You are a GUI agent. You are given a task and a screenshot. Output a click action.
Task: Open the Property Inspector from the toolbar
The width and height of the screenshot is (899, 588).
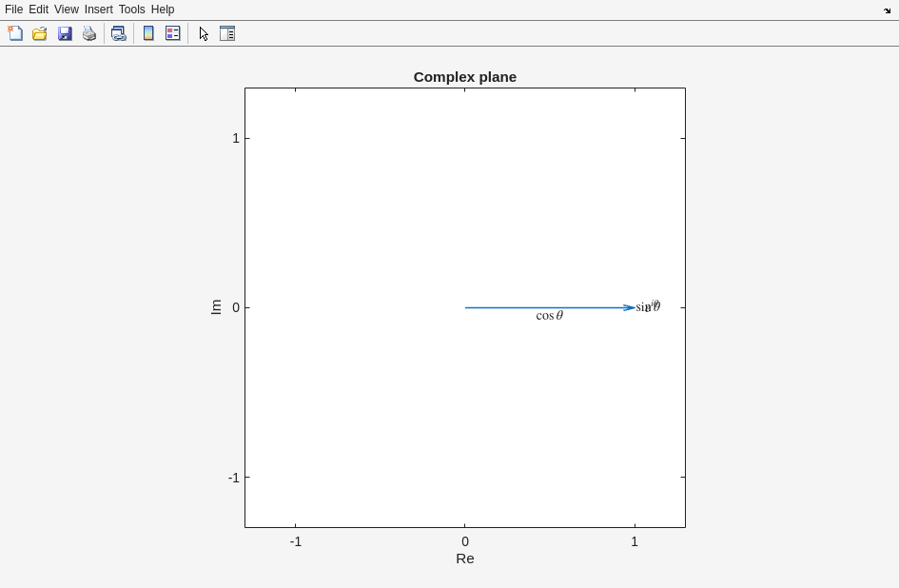click(227, 33)
